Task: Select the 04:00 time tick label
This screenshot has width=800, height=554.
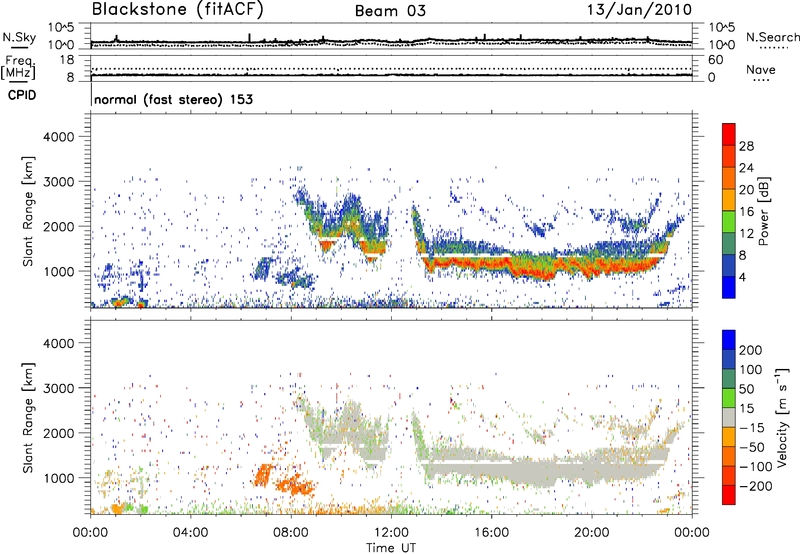Action: click(x=190, y=533)
